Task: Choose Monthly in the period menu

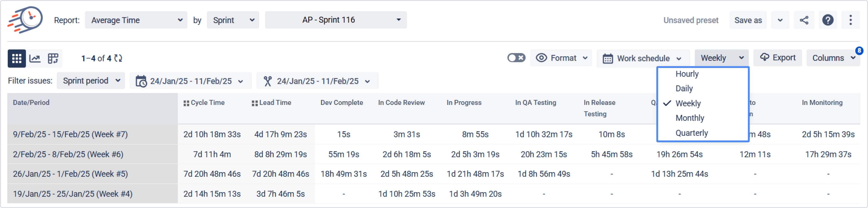Action: click(690, 118)
